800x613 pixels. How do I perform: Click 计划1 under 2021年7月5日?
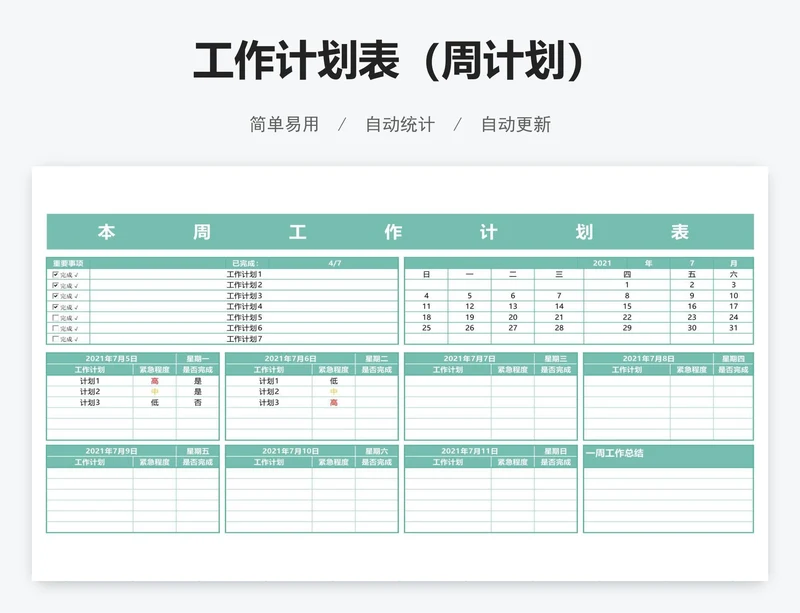(90, 381)
